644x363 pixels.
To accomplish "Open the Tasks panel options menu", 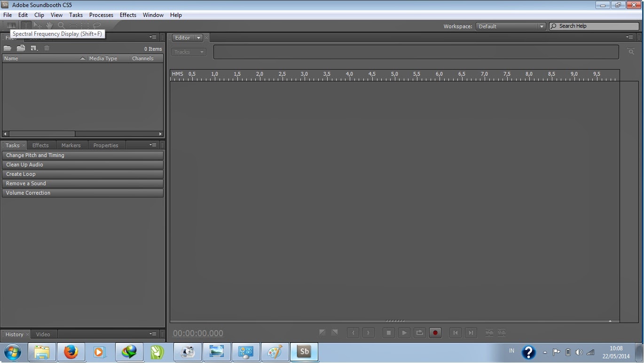I will click(x=153, y=145).
